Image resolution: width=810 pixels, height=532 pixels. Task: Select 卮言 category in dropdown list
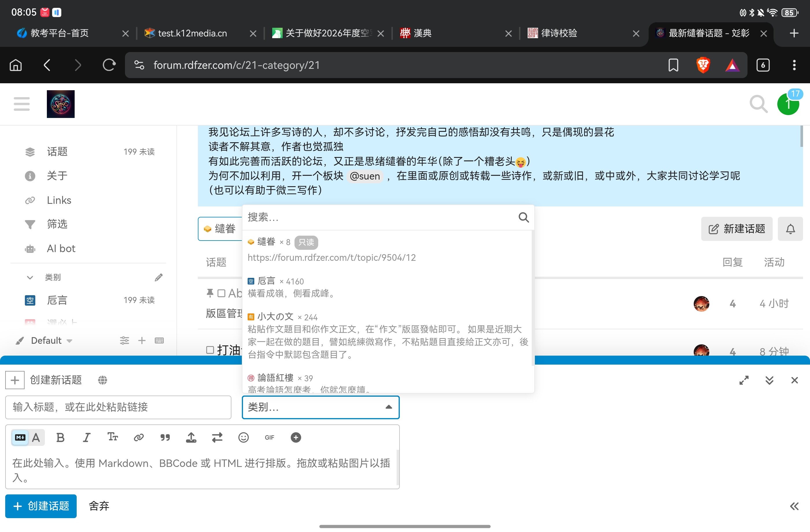[x=266, y=281]
